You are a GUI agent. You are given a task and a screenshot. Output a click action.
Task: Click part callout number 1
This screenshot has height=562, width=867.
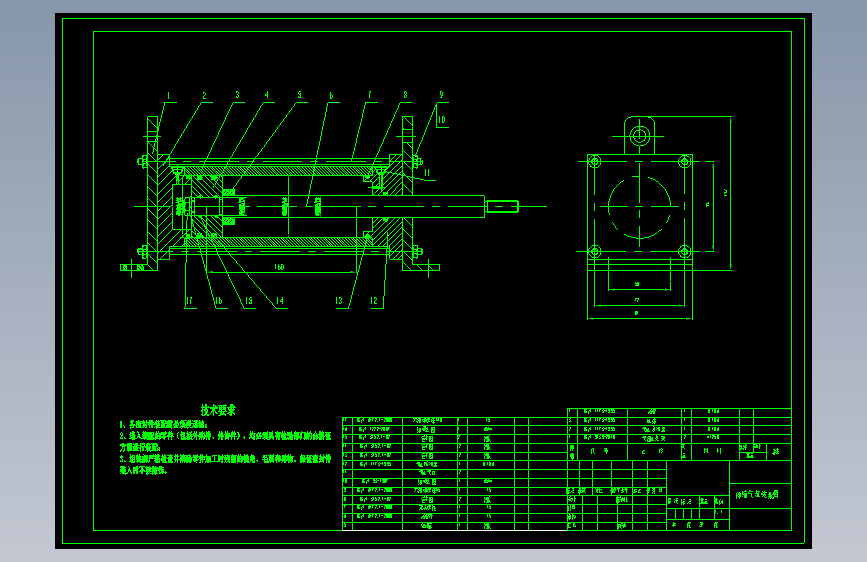(168, 96)
